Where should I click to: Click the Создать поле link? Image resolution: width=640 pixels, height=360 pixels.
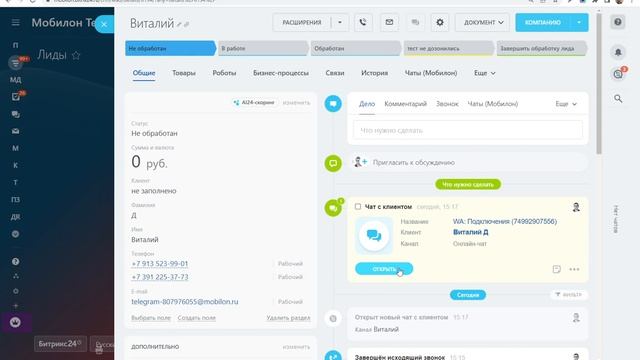click(x=196, y=318)
